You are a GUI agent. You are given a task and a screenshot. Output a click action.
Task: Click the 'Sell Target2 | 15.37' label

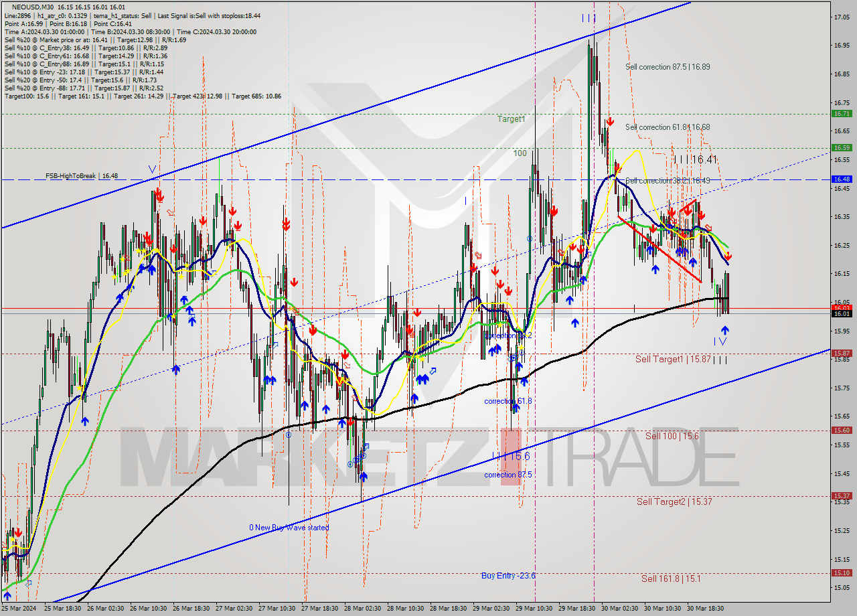(674, 502)
